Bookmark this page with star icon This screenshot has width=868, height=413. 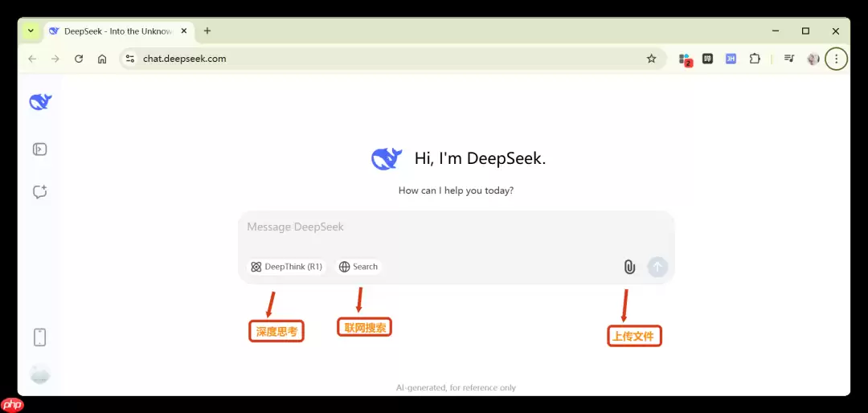pyautogui.click(x=652, y=59)
